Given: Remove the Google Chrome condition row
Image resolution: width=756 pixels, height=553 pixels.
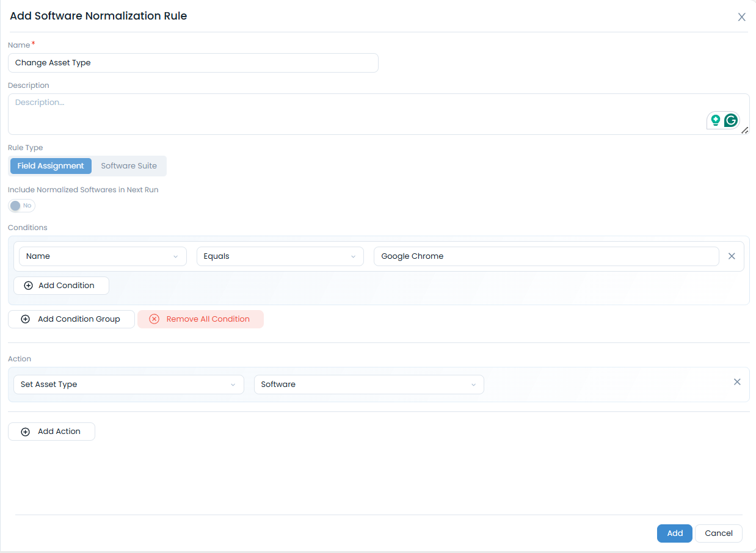Looking at the screenshot, I should point(732,256).
